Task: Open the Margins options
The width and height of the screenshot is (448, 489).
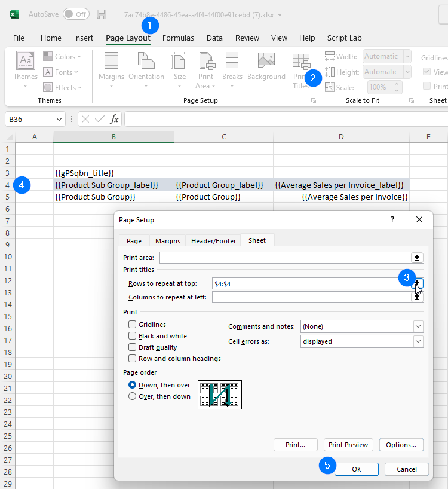Action: pos(111,69)
